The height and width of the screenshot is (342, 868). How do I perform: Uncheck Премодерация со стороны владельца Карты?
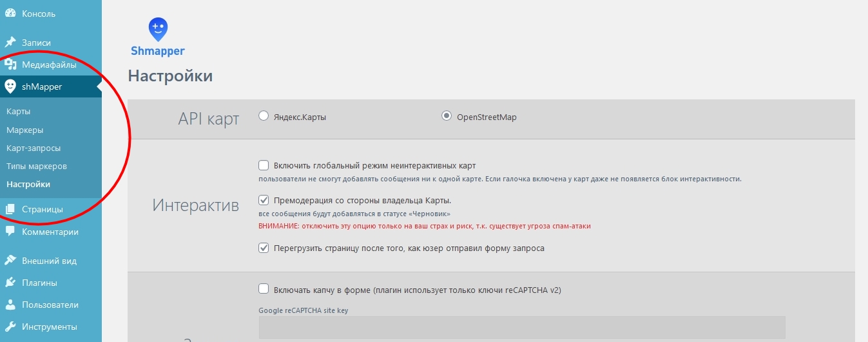(x=264, y=200)
